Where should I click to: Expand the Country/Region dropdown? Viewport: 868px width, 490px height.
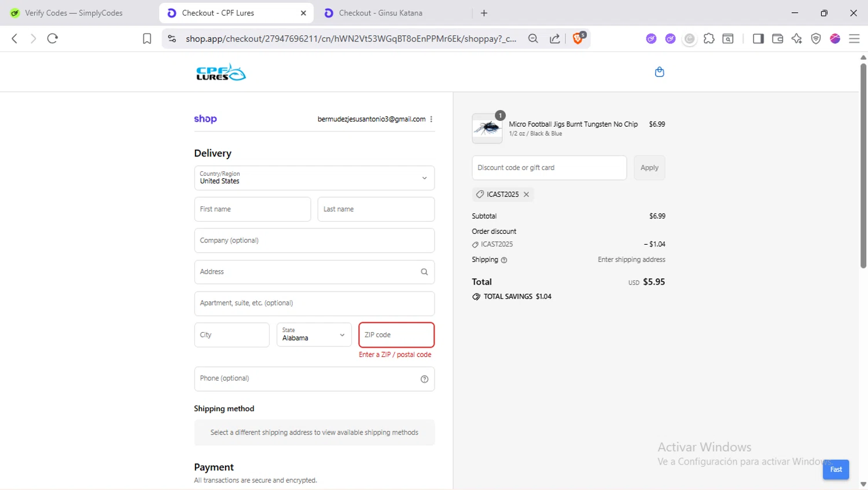point(314,178)
